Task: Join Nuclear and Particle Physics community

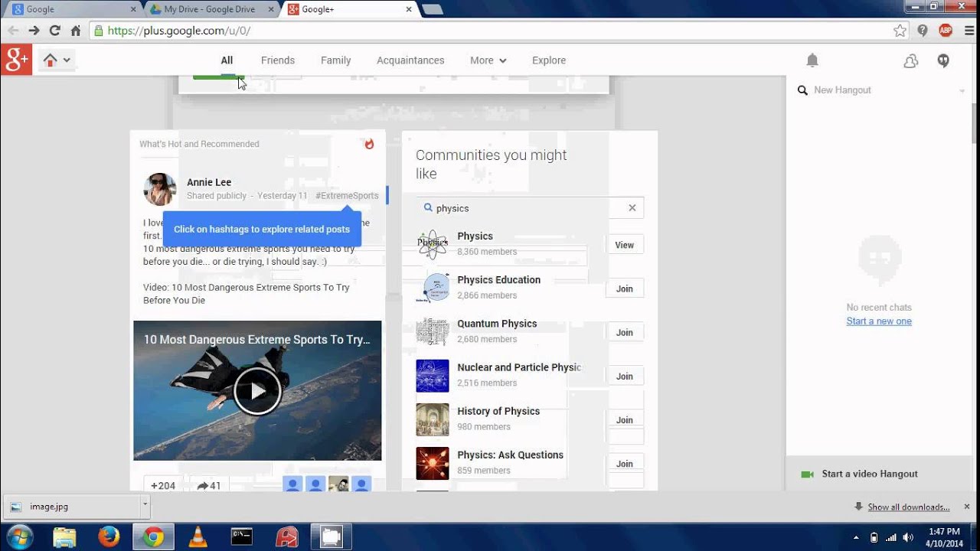Action: (x=625, y=376)
